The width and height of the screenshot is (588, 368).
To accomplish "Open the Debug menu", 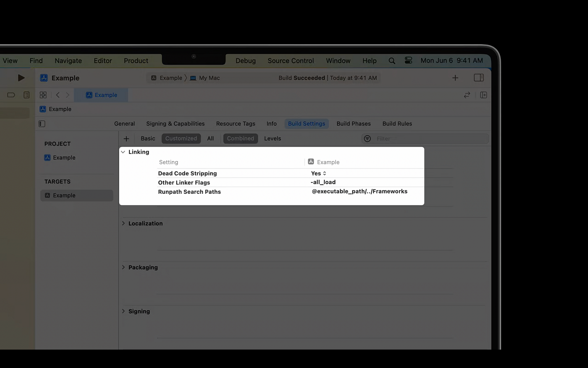I will click(246, 61).
